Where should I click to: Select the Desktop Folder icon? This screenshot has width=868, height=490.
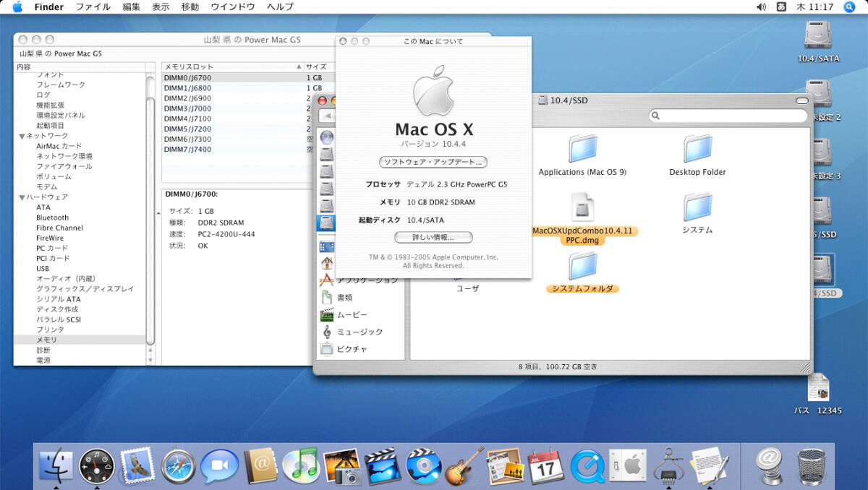pos(697,154)
